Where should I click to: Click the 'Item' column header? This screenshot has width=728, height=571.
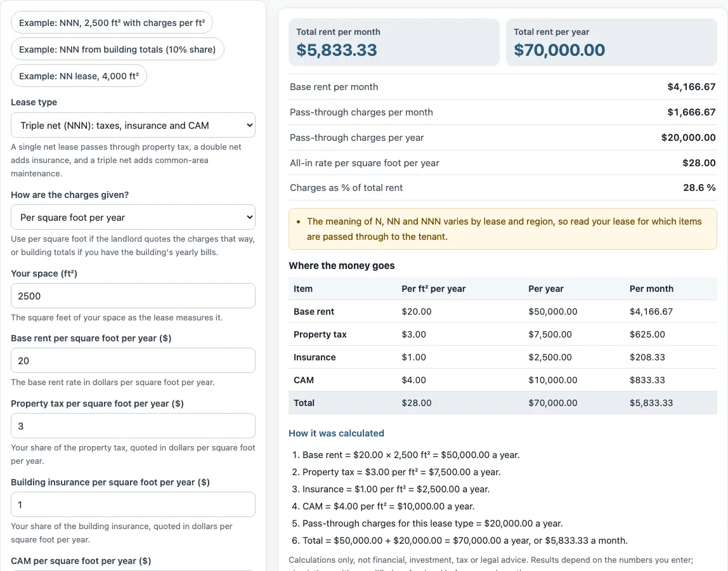[x=302, y=289]
